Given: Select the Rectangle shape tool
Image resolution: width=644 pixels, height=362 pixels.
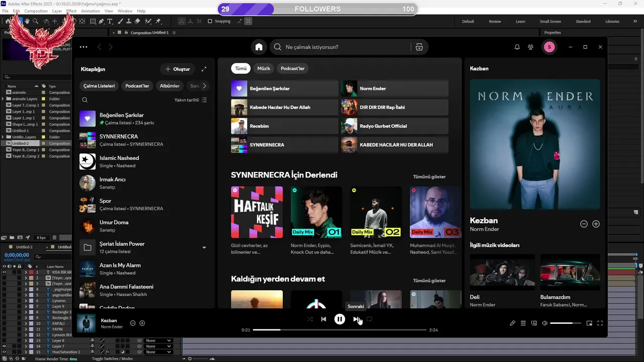Looking at the screenshot, I should click(93, 21).
